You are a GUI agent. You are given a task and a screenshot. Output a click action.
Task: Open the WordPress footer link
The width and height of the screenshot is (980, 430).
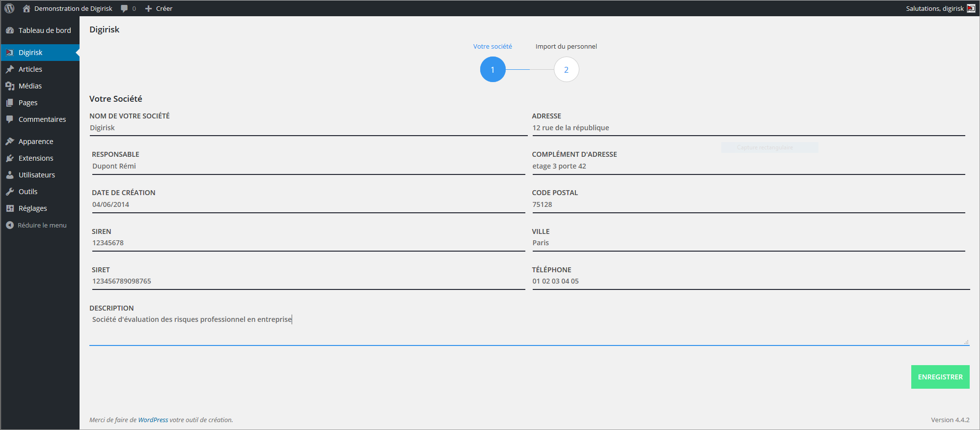tap(153, 420)
